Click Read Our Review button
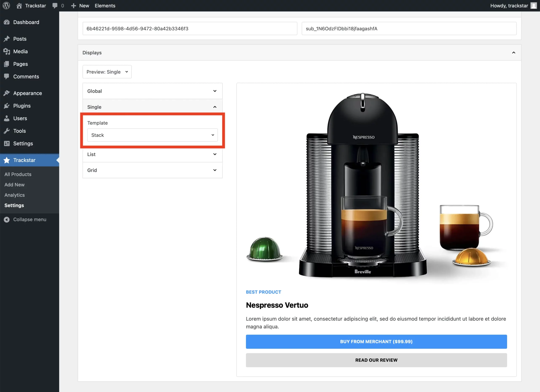This screenshot has height=392, width=540. tap(376, 360)
